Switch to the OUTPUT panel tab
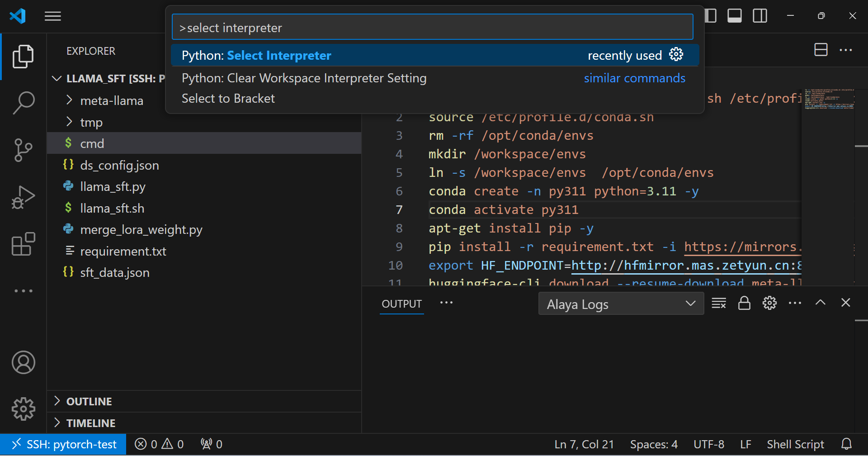Image resolution: width=868 pixels, height=456 pixels. click(x=401, y=304)
